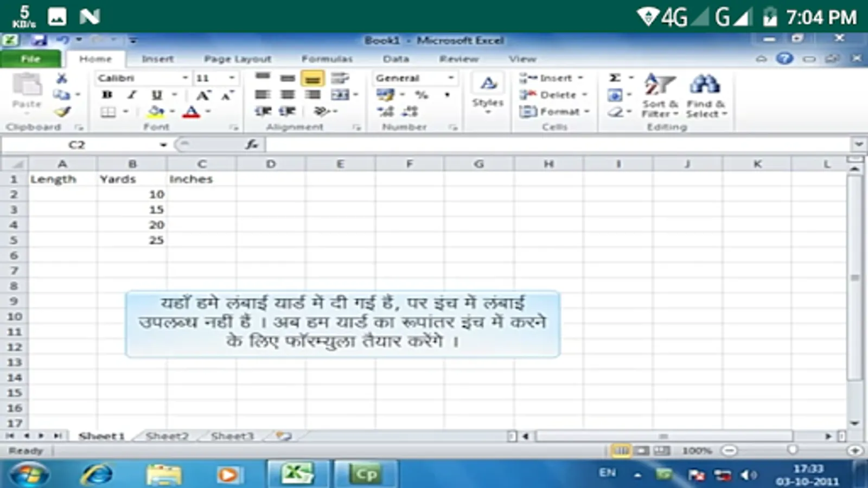The width and height of the screenshot is (868, 488).
Task: Click the Insert Function fx icon
Action: click(x=252, y=144)
